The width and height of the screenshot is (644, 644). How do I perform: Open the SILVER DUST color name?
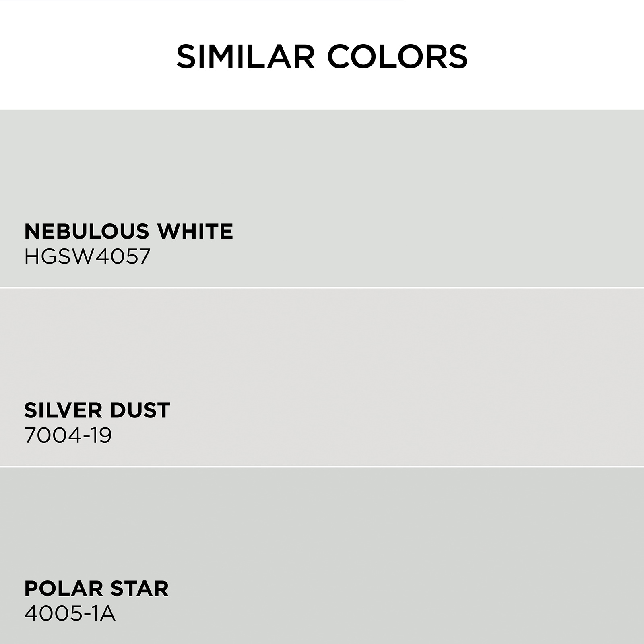(x=97, y=410)
